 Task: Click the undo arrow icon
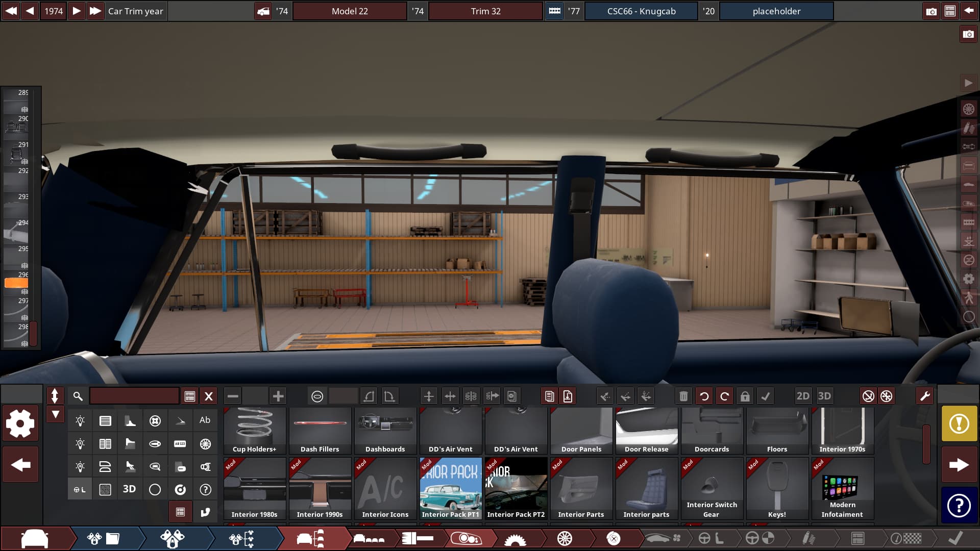coord(704,396)
